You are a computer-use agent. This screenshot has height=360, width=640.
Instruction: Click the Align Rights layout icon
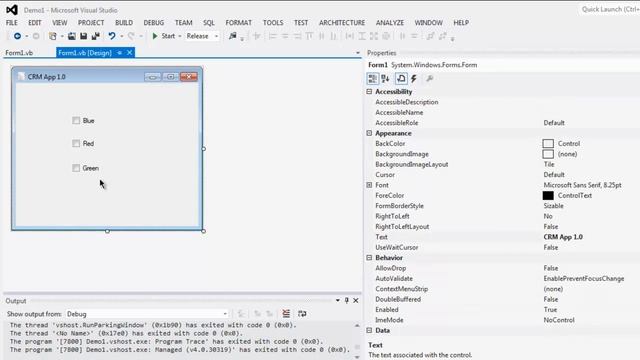297,36
